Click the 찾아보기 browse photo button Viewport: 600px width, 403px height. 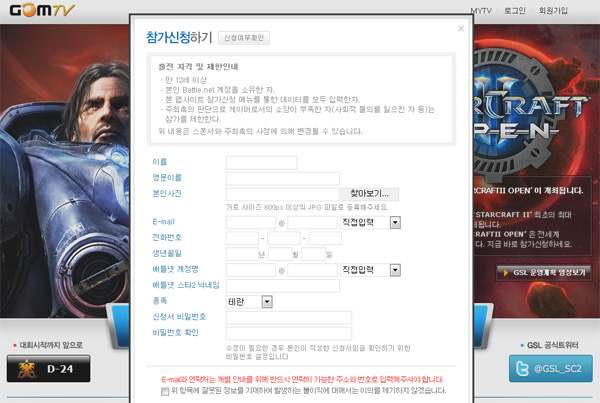(368, 193)
